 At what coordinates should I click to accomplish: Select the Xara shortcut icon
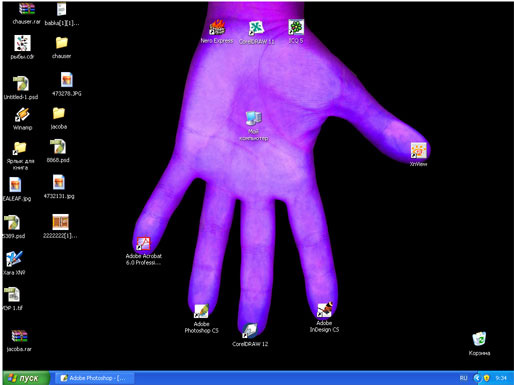tap(14, 259)
